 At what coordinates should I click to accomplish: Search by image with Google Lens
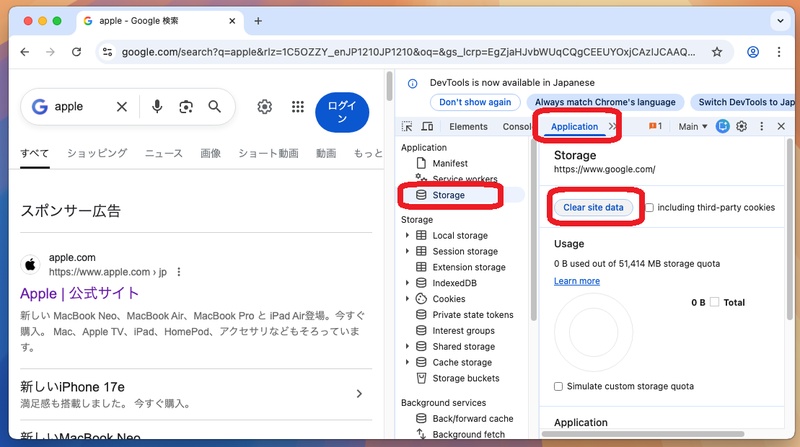[x=186, y=107]
